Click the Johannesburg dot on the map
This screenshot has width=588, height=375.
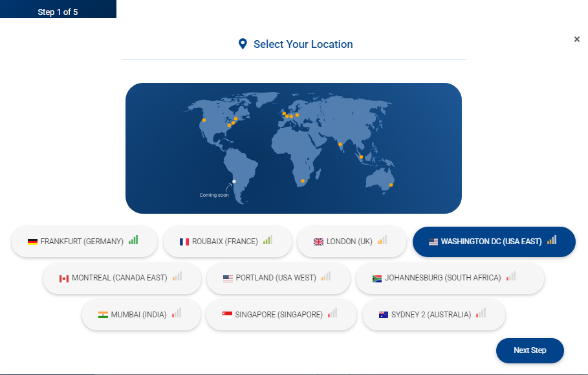303,181
